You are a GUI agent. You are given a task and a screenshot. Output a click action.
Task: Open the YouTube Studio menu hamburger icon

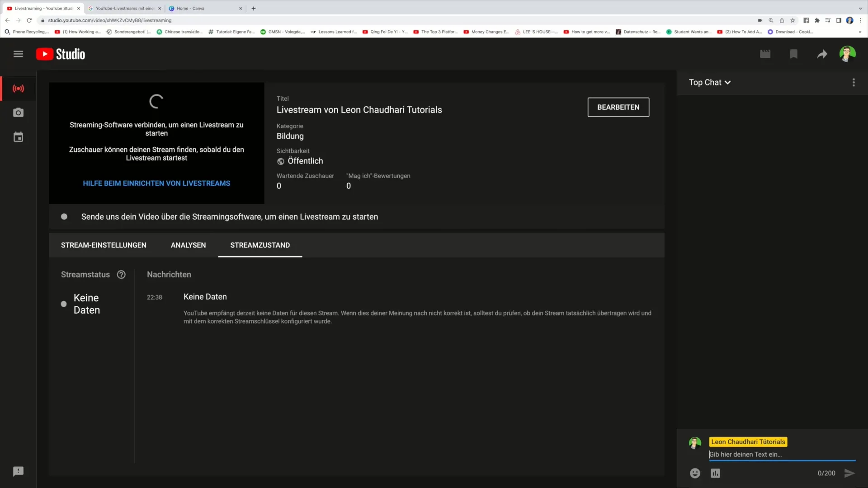point(19,54)
